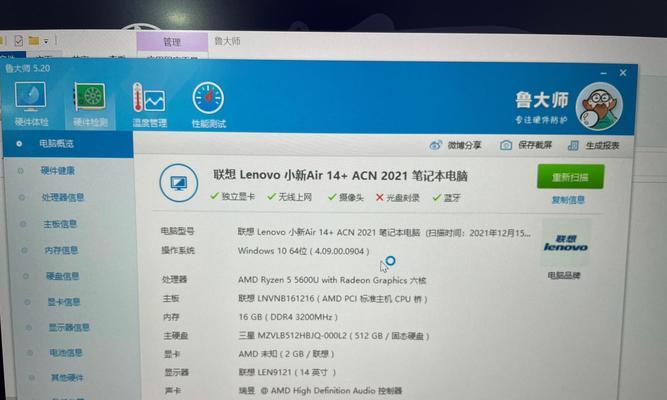Open 硬盘信息 disk info

pyautogui.click(x=63, y=276)
